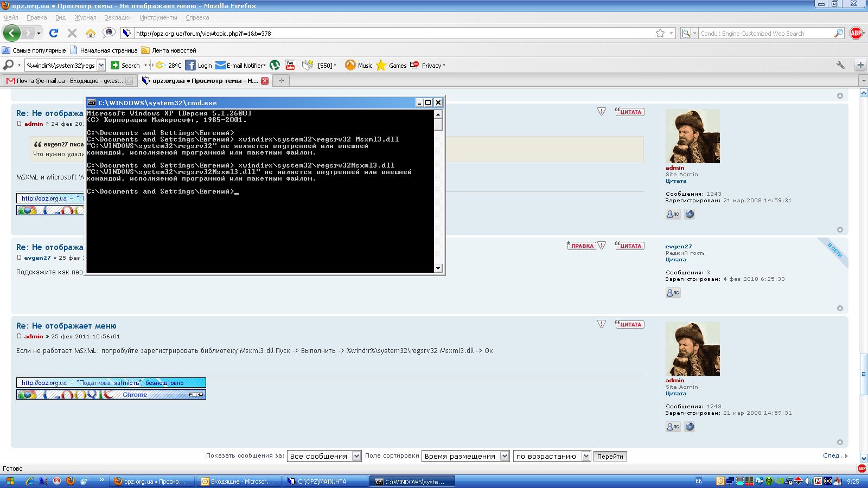Viewport: 868px width, 488px height.
Task: Click the page vertical scrollbar thumb
Action: (x=864, y=374)
